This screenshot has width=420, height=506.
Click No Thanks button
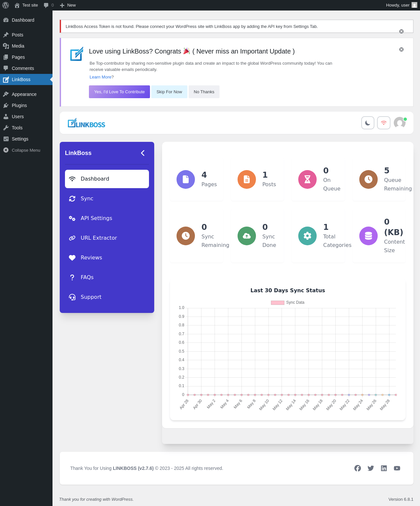(x=204, y=92)
